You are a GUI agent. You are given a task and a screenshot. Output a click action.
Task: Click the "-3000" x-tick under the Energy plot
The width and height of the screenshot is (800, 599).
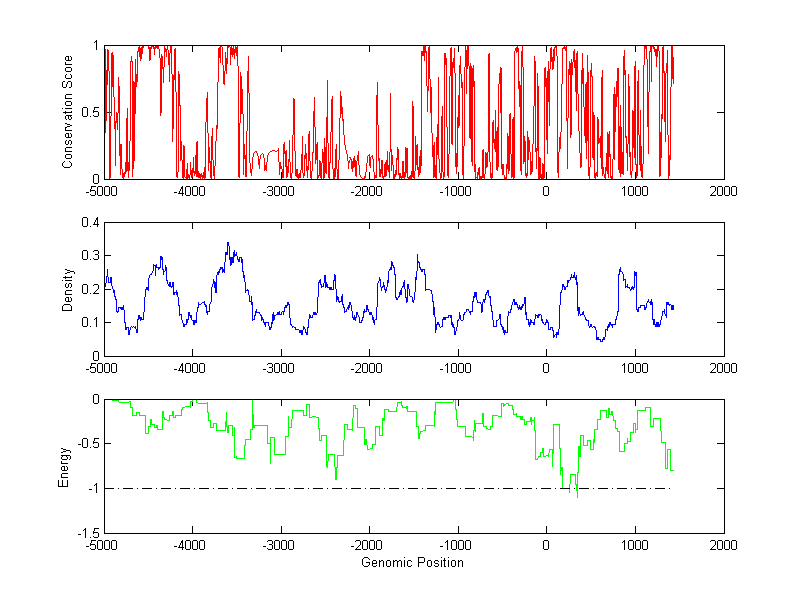click(279, 547)
